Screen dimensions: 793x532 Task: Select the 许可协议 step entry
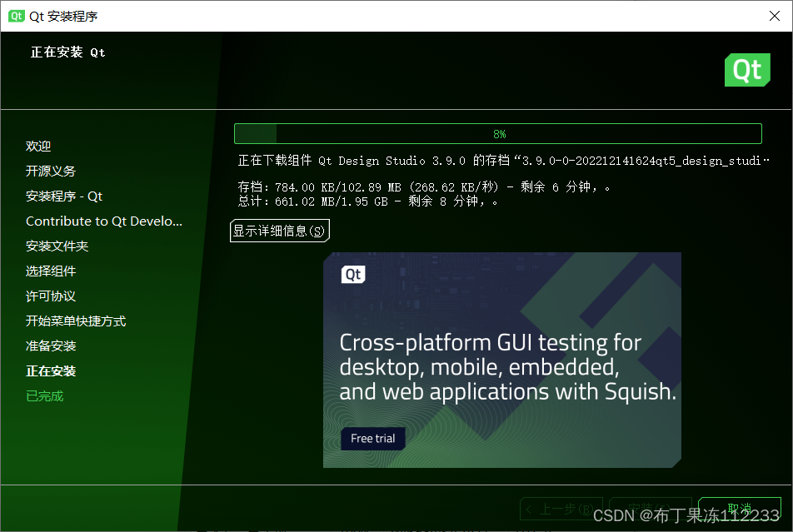(52, 296)
